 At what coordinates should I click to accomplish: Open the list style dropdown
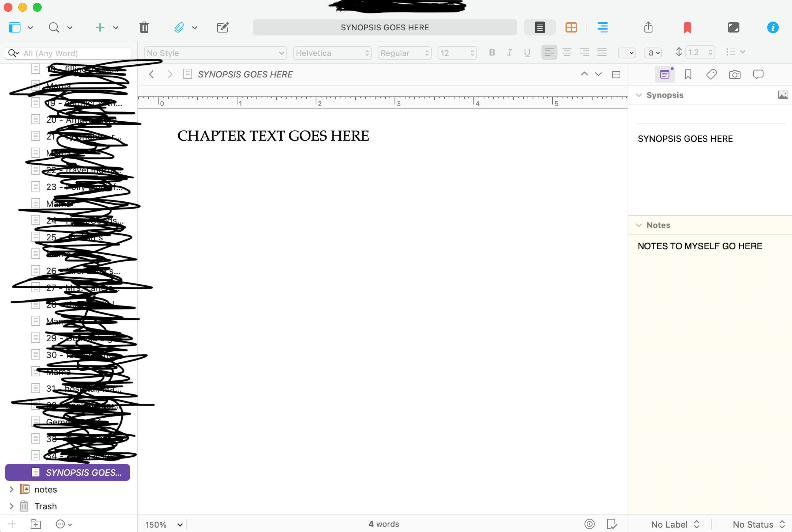[735, 52]
